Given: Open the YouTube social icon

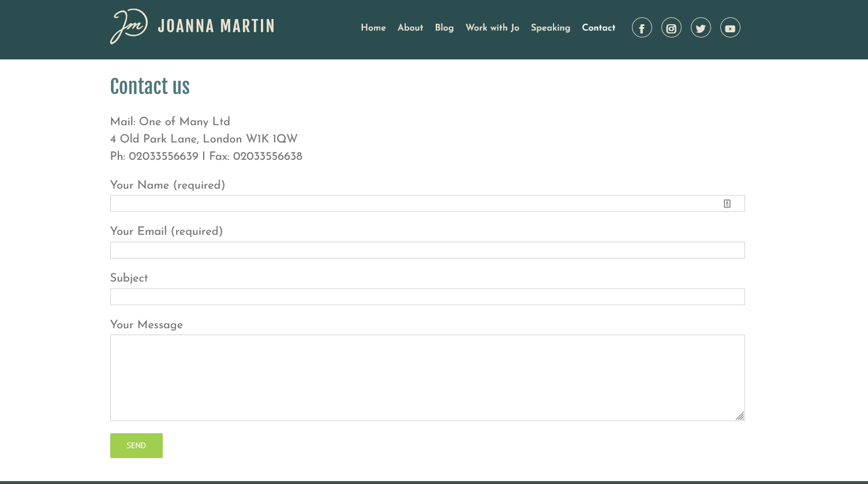Looking at the screenshot, I should pos(730,28).
